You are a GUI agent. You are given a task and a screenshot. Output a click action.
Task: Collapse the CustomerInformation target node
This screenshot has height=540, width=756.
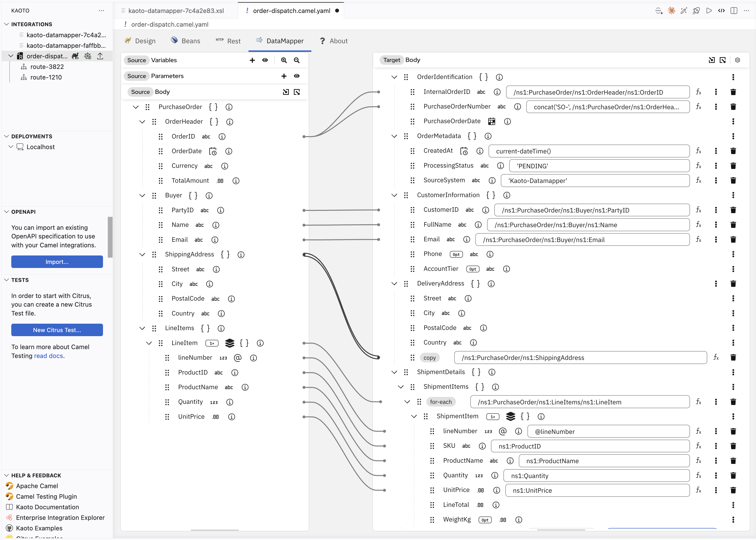pyautogui.click(x=394, y=195)
